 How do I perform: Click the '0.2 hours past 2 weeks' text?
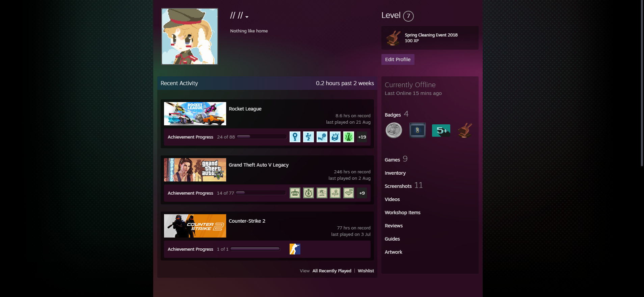(x=345, y=83)
